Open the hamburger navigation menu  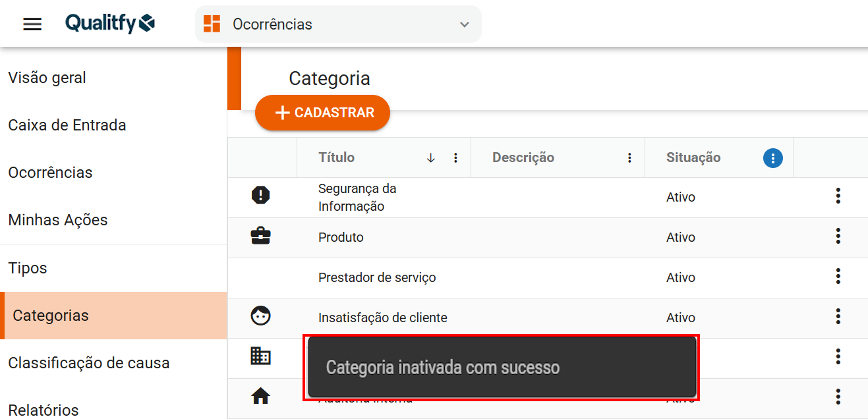[x=32, y=24]
